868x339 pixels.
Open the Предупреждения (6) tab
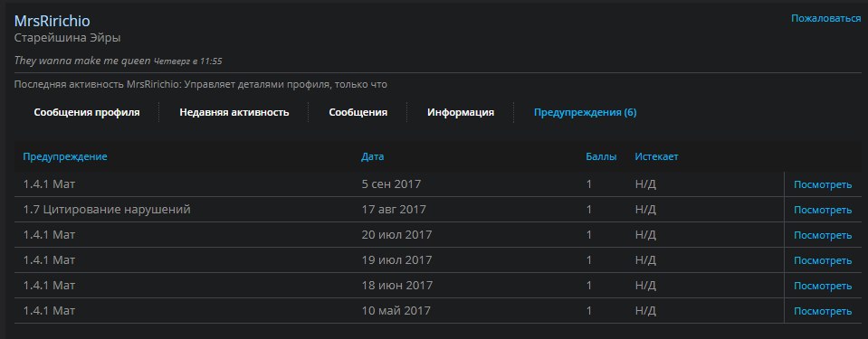(x=585, y=112)
